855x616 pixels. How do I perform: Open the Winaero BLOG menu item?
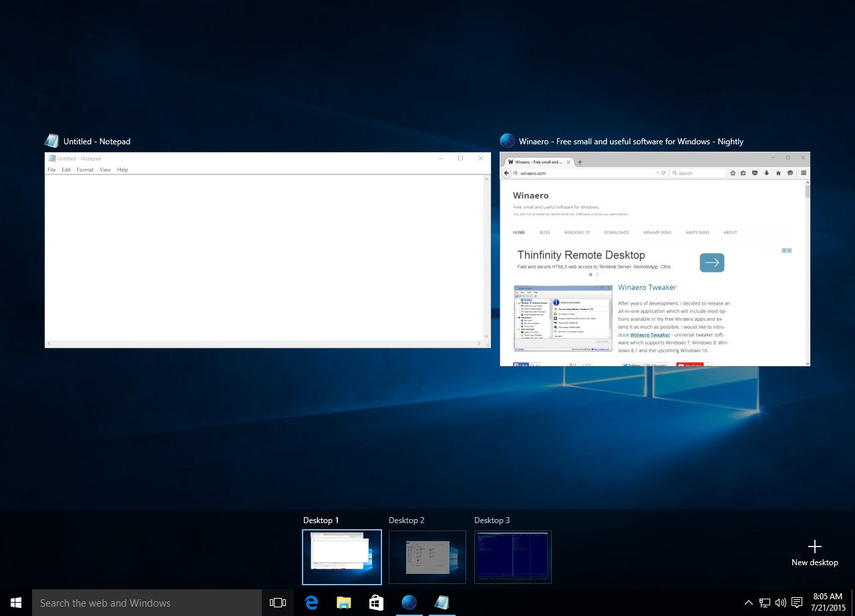coord(544,232)
